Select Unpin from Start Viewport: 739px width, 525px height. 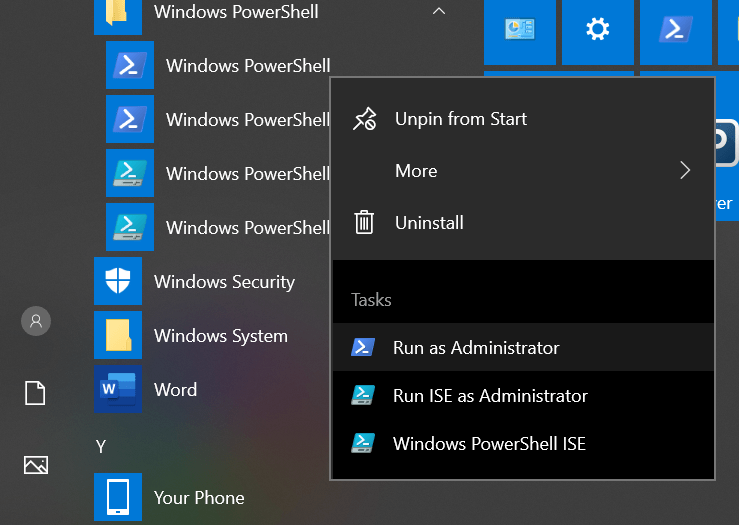click(460, 119)
